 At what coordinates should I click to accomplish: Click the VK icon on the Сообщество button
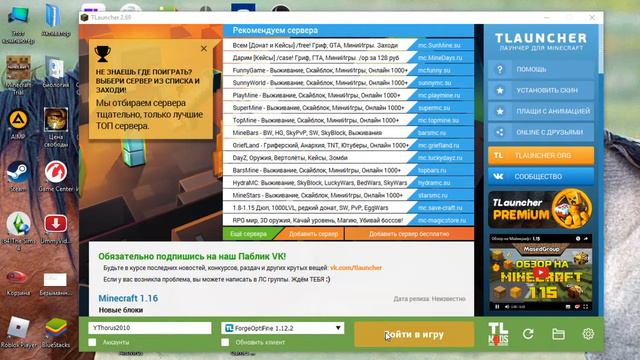498,176
